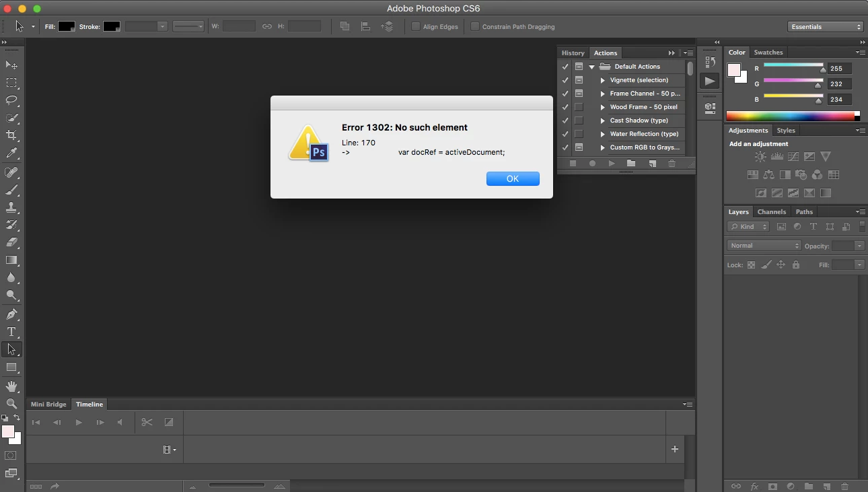Select the Hand tool
Image resolution: width=868 pixels, height=492 pixels.
[x=11, y=386]
